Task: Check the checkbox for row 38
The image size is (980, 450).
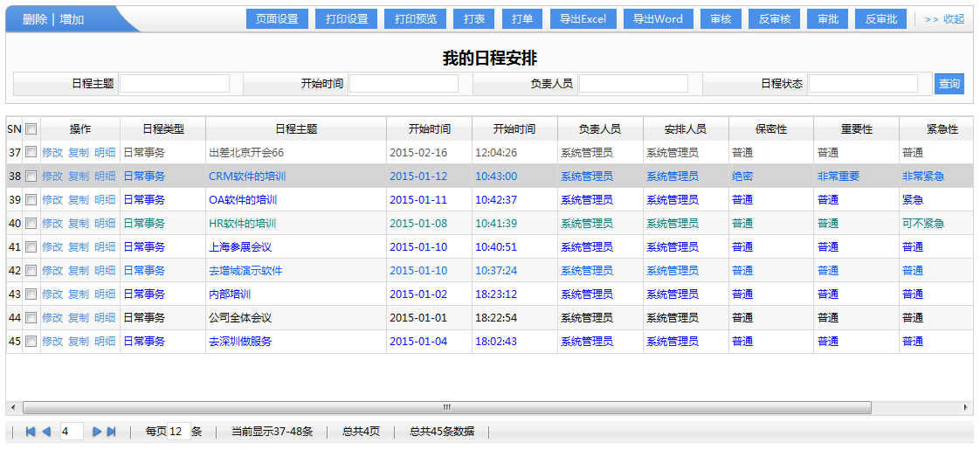Action: point(31,177)
